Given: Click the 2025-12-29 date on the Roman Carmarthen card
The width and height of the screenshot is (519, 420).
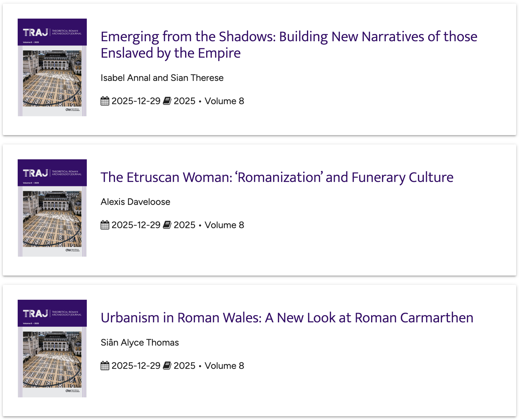Looking at the screenshot, I should [x=136, y=366].
